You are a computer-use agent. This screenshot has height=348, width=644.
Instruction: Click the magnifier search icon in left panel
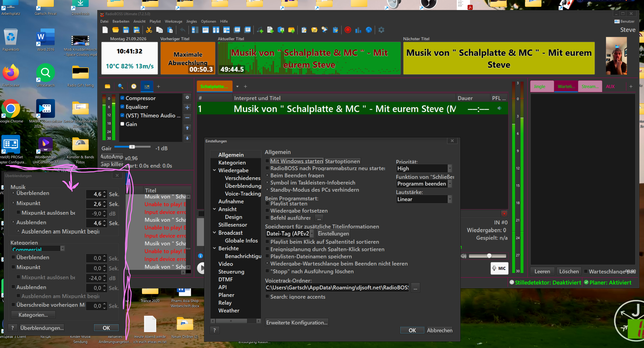pyautogui.click(x=121, y=86)
